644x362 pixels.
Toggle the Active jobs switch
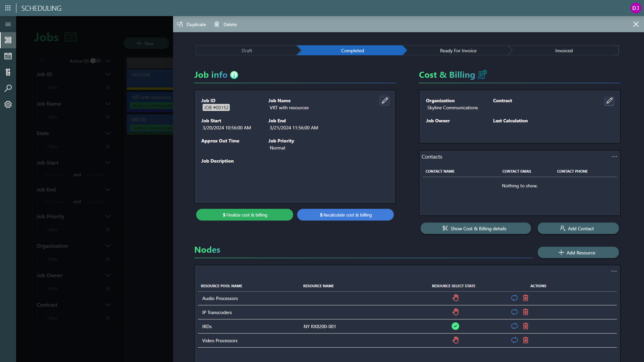pos(95,61)
